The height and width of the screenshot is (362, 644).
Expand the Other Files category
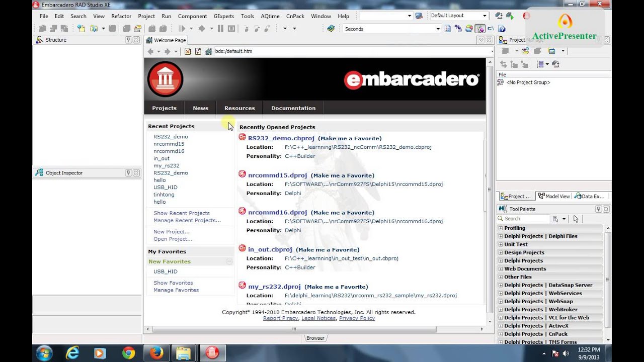(x=501, y=277)
